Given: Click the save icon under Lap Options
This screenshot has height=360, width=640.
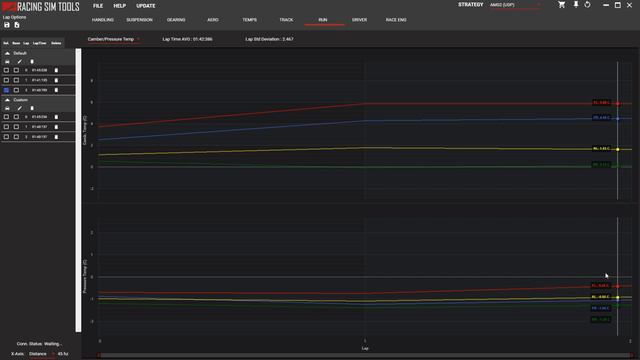Looking at the screenshot, I should point(7,25).
